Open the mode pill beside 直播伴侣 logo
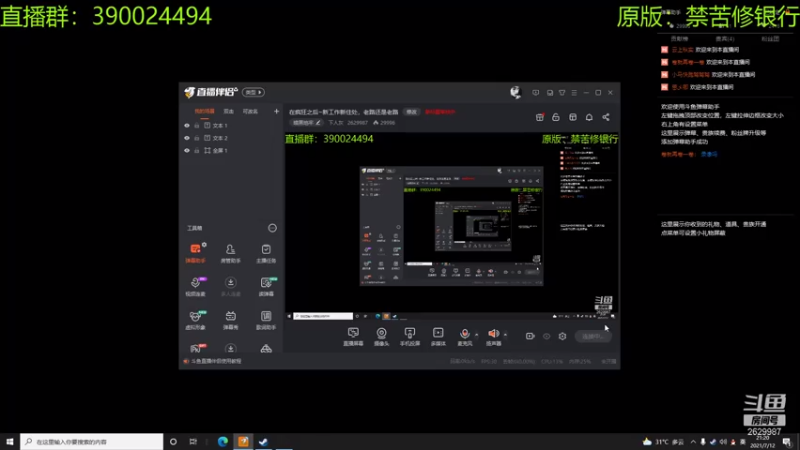Viewport: 800px width, 450px height. tap(253, 92)
